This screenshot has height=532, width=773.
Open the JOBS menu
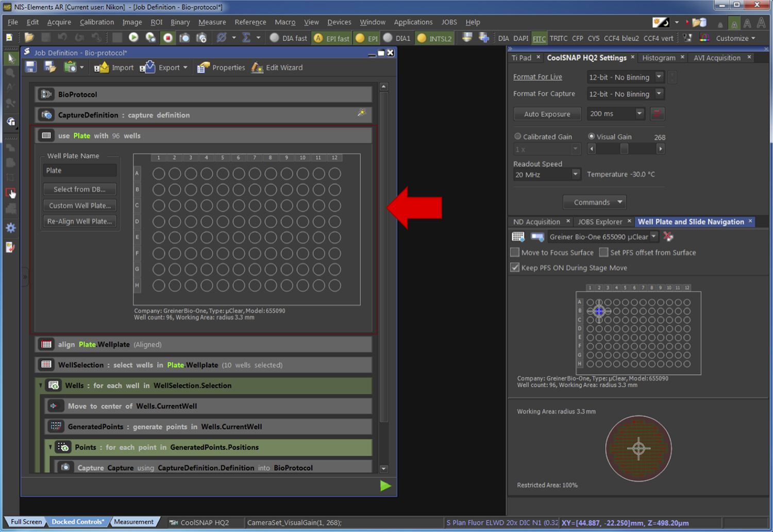point(449,22)
